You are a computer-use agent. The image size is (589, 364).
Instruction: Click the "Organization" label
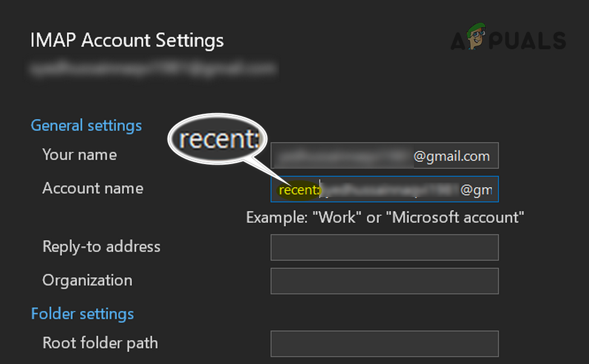pyautogui.click(x=87, y=280)
